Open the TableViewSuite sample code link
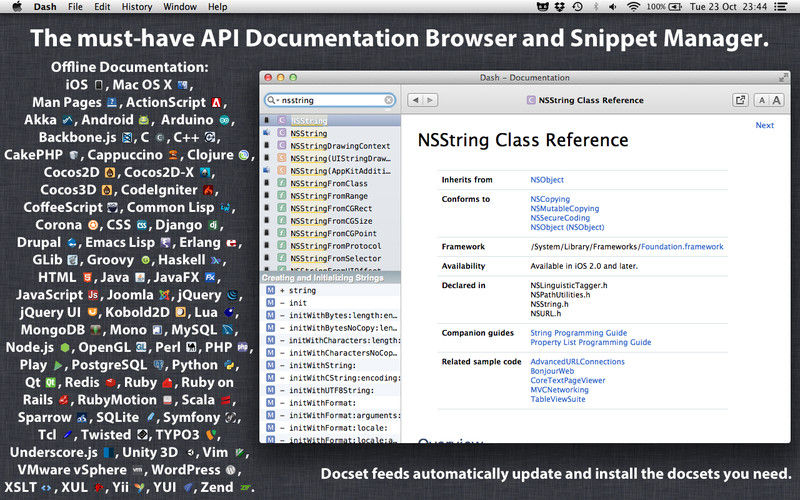The width and height of the screenshot is (800, 500). pyautogui.click(x=558, y=399)
